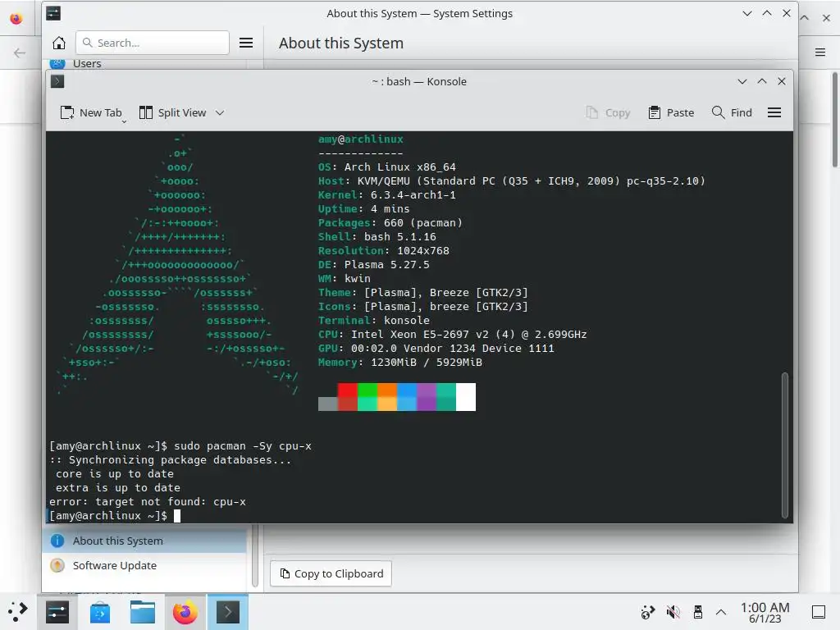Open Discover from the taskbar
Image resolution: width=840 pixels, height=630 pixels.
(99, 612)
